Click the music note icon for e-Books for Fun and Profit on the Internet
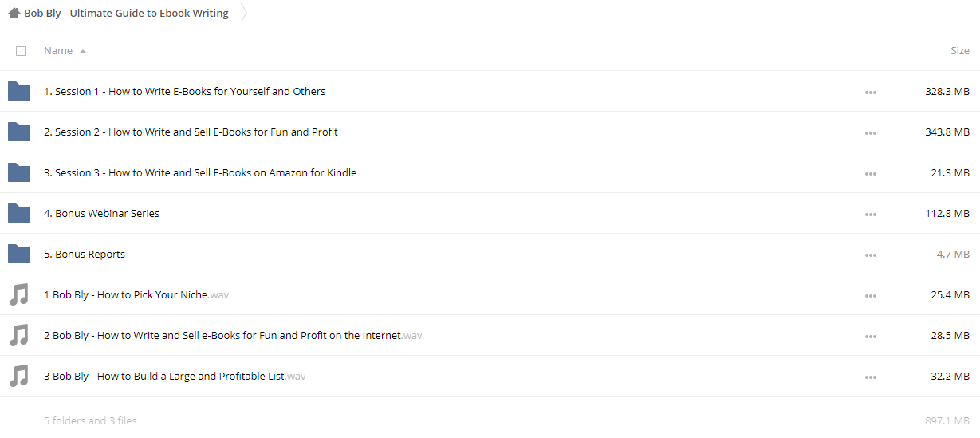 (x=19, y=335)
